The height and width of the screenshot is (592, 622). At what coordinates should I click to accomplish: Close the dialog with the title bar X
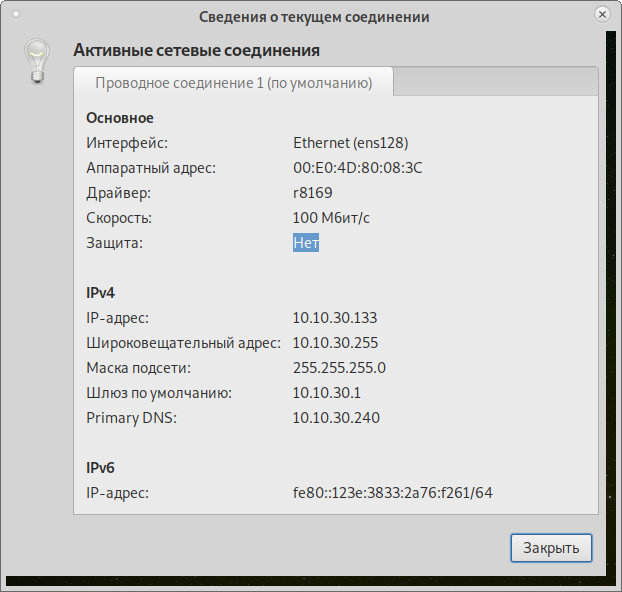(x=601, y=15)
